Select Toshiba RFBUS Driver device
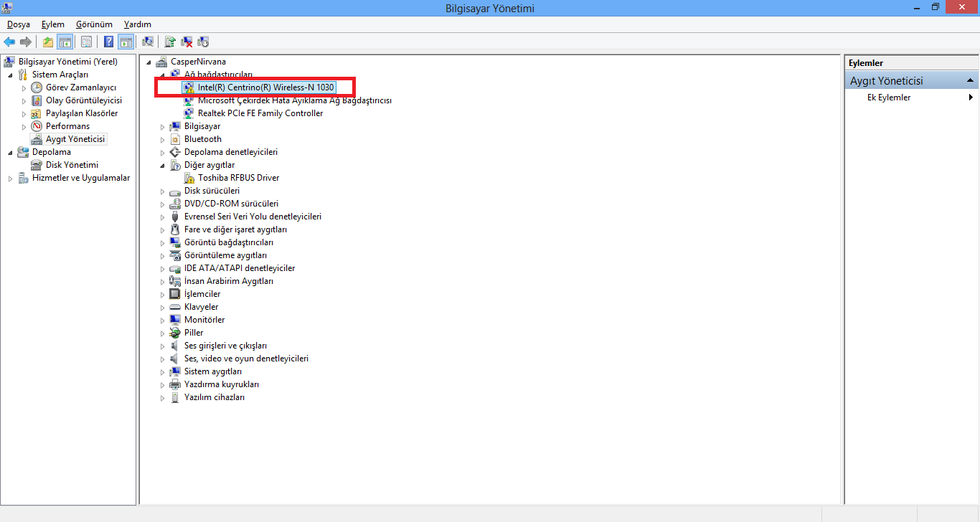 (239, 178)
